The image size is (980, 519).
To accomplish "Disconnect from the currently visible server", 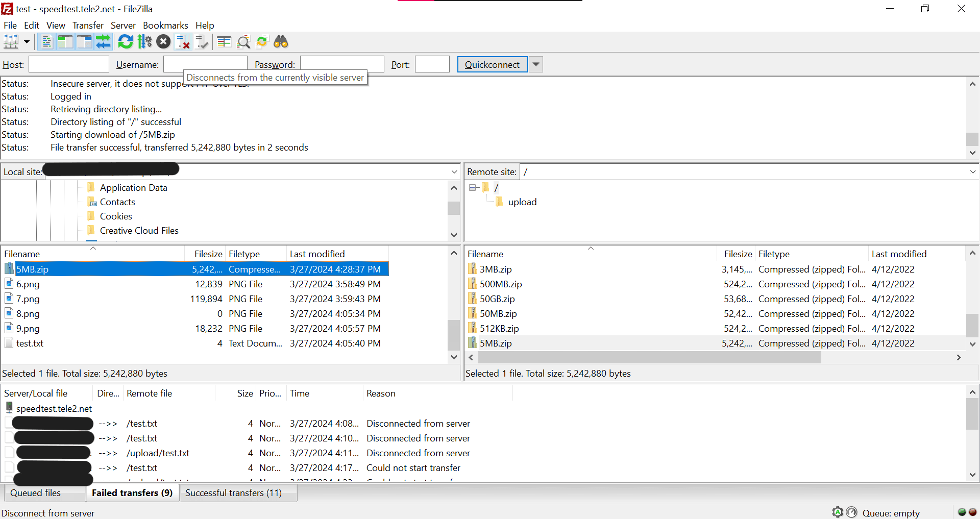I will click(182, 42).
